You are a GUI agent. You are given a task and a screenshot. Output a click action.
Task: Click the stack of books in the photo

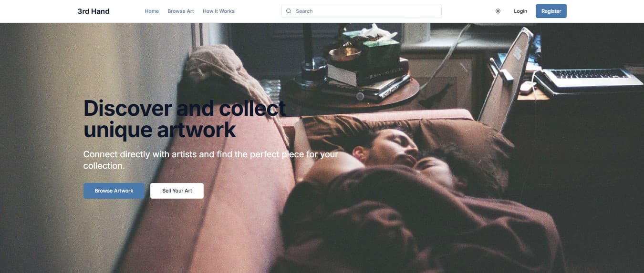(367, 80)
